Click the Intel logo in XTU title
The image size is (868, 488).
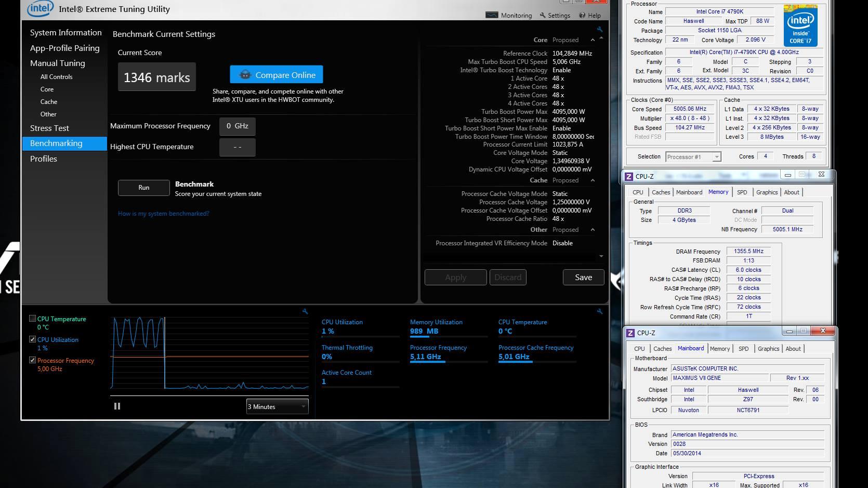pyautogui.click(x=40, y=8)
